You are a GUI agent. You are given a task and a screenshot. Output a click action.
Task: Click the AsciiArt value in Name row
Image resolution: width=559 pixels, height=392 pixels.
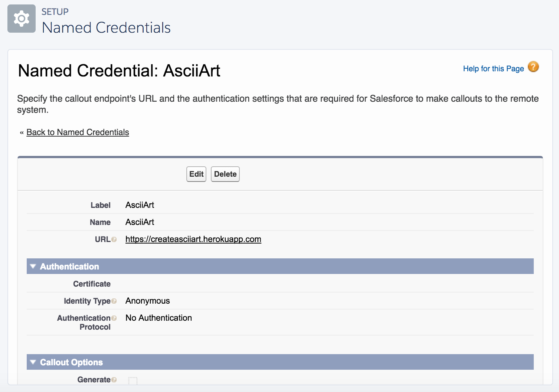tap(140, 222)
